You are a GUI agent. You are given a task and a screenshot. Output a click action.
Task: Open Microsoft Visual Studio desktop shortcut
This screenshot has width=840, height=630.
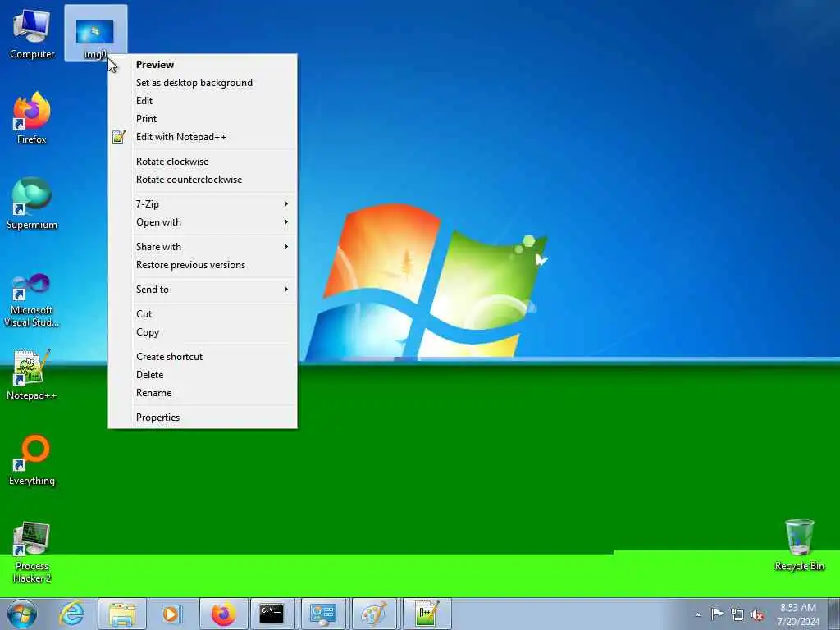click(x=32, y=300)
